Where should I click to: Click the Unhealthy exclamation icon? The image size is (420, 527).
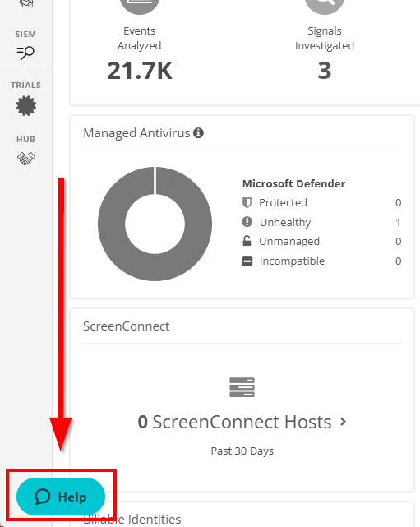(x=247, y=222)
